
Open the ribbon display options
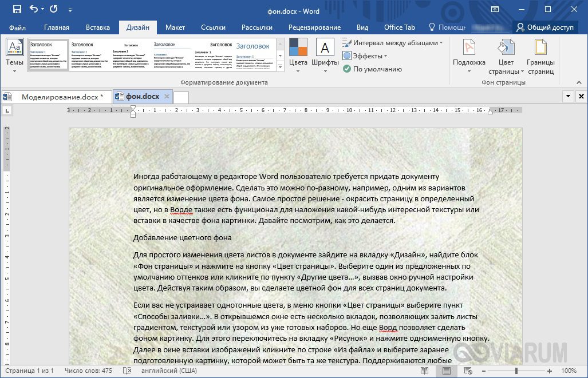pyautogui.click(x=495, y=9)
